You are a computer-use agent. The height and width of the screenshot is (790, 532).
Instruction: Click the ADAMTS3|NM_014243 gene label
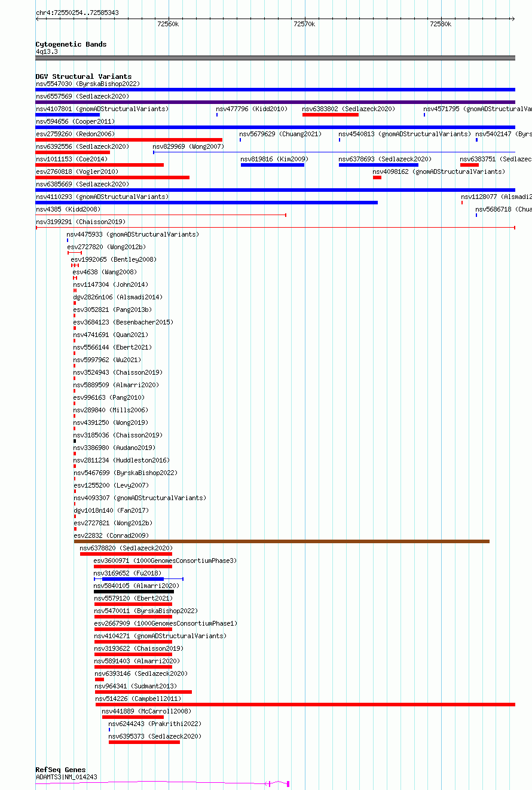[66, 777]
